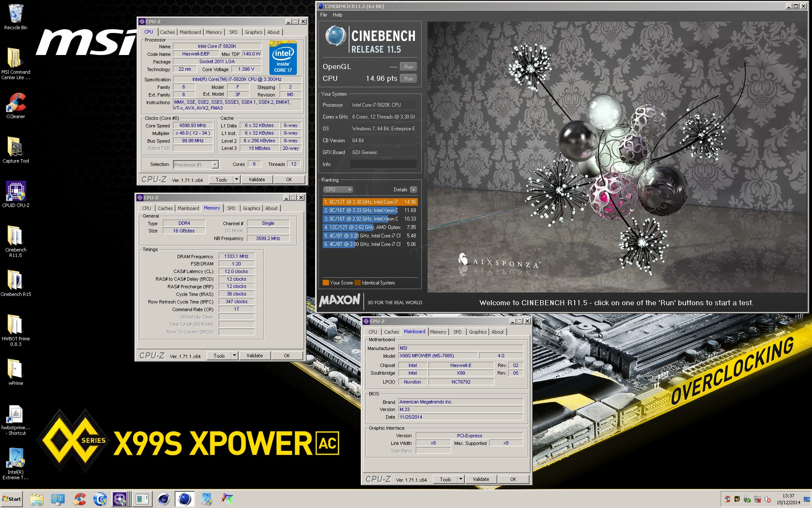The width and height of the screenshot is (812, 508).
Task: Switch to SPD tab in memory CPU-Z window
Action: [x=231, y=208]
